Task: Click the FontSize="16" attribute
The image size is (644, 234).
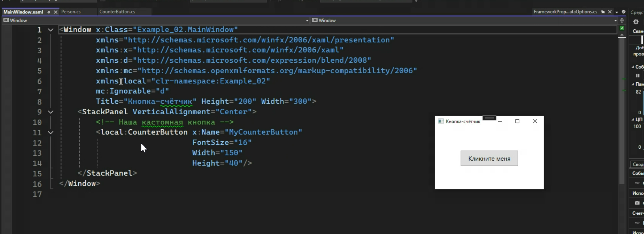Action: 222,143
